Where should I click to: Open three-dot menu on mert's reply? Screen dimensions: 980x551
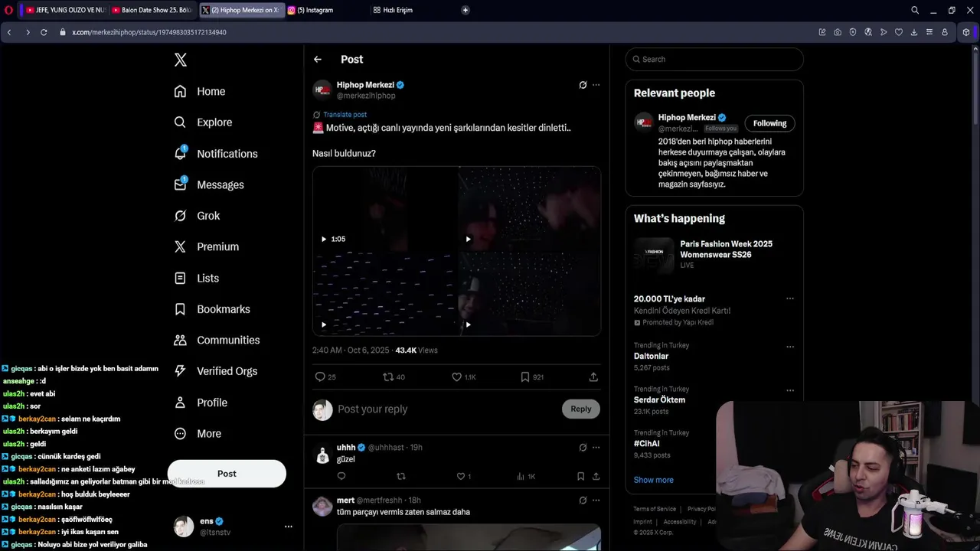596,500
